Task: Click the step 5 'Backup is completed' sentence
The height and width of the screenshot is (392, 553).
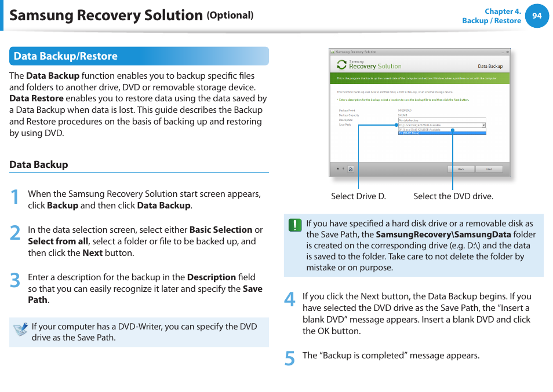Action: 391,356
